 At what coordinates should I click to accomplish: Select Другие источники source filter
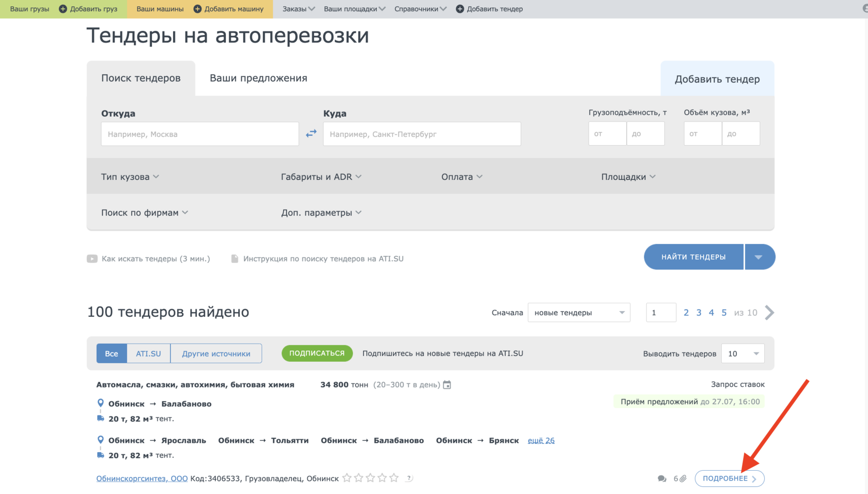coord(216,353)
